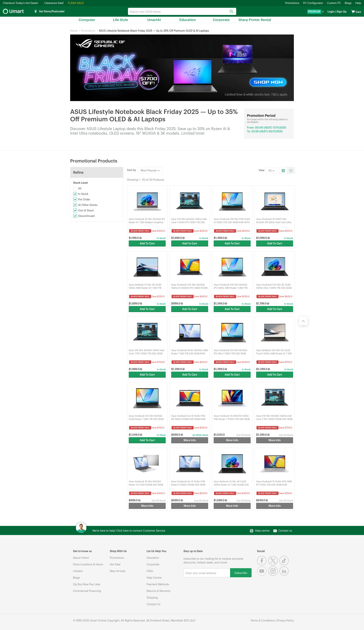Screen dimensions: 364x630
Task: Click the email address input field
Action: 207,573
